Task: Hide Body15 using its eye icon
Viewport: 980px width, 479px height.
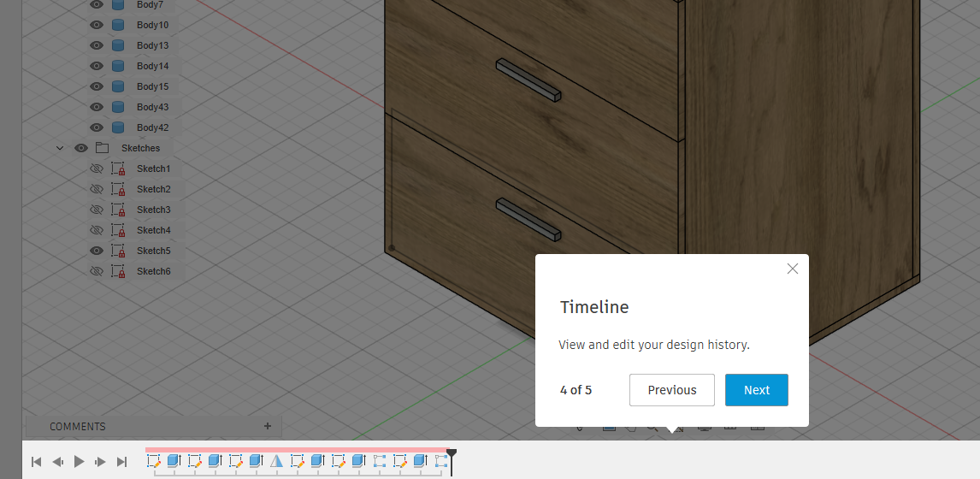Action: pos(97,86)
